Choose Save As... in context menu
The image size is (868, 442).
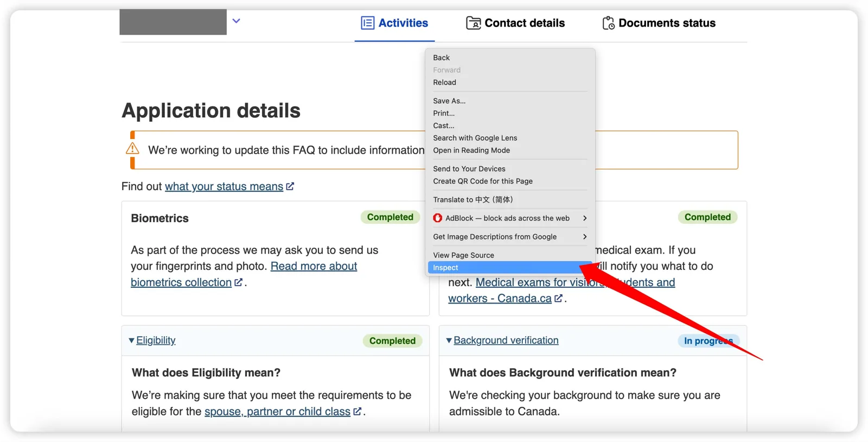tap(510, 101)
